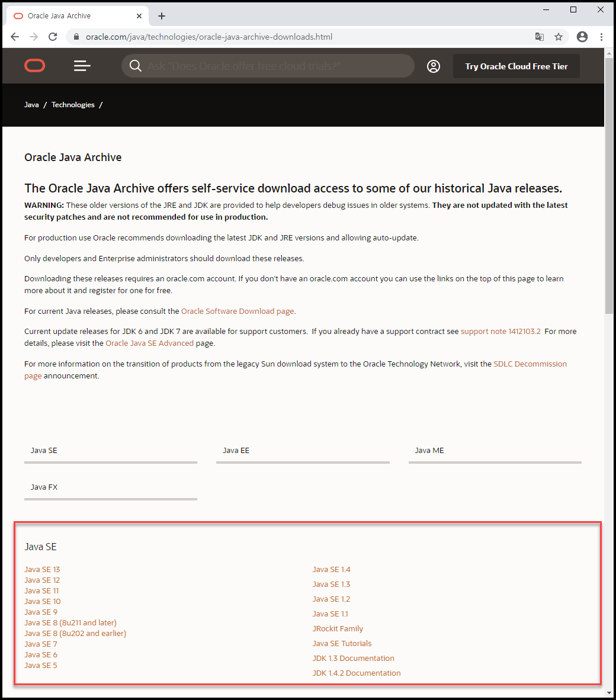Go back to previous page
Image resolution: width=616 pixels, height=700 pixels.
point(15,37)
